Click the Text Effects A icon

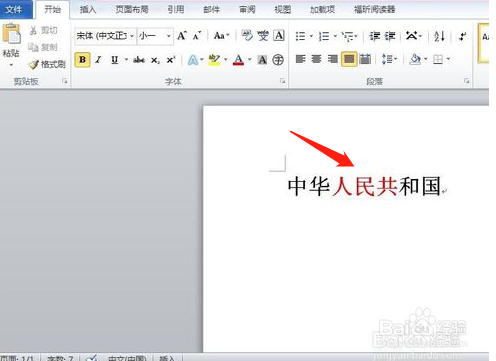point(193,60)
